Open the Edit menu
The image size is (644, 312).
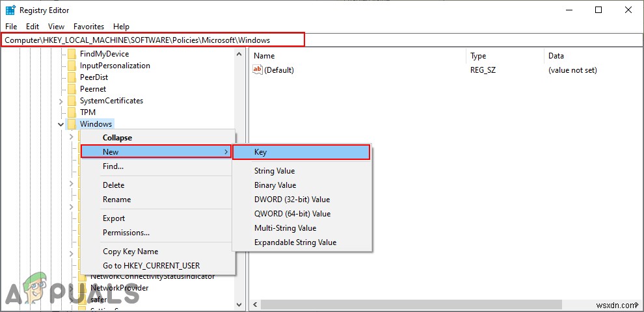[33, 26]
